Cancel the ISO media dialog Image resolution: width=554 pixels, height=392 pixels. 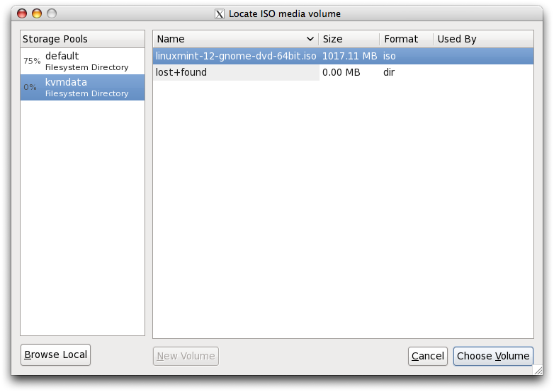[427, 356]
